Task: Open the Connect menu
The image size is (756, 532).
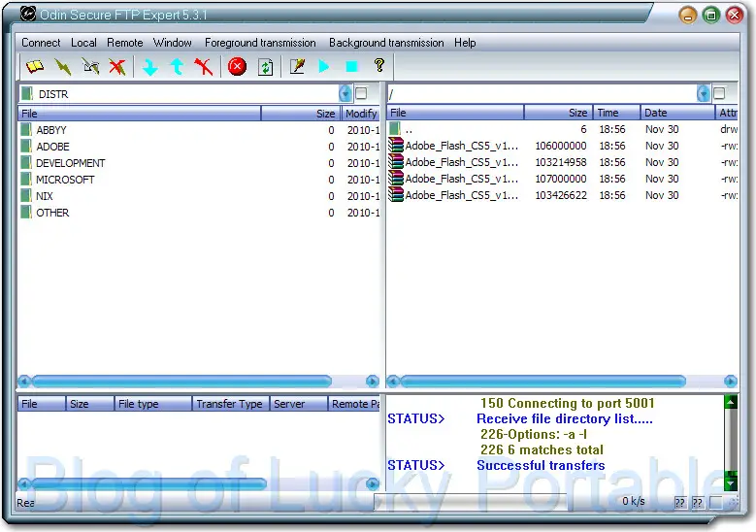Action: (x=41, y=43)
